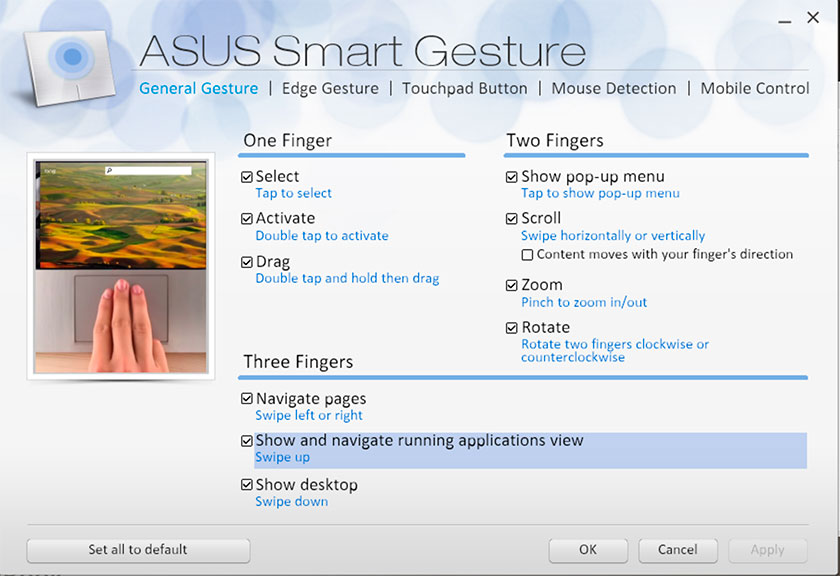Switch to the Edge Gesture tab
Image resolution: width=840 pixels, height=576 pixels.
[330, 88]
